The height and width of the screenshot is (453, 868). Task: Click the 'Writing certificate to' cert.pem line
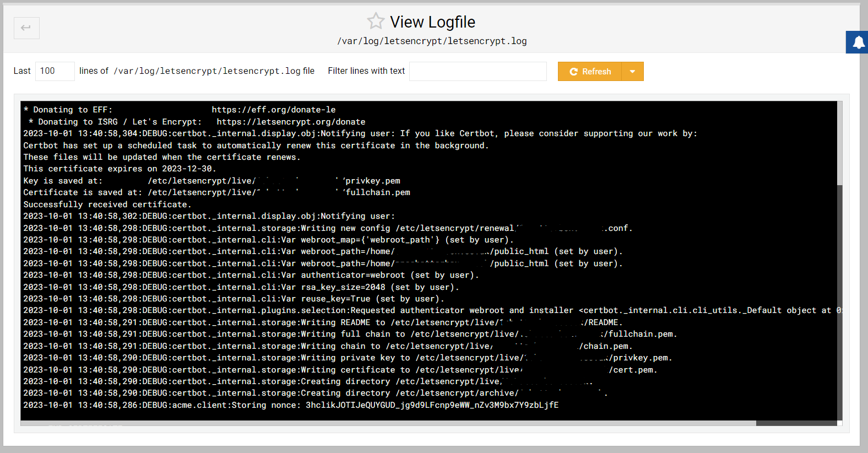pyautogui.click(x=340, y=370)
